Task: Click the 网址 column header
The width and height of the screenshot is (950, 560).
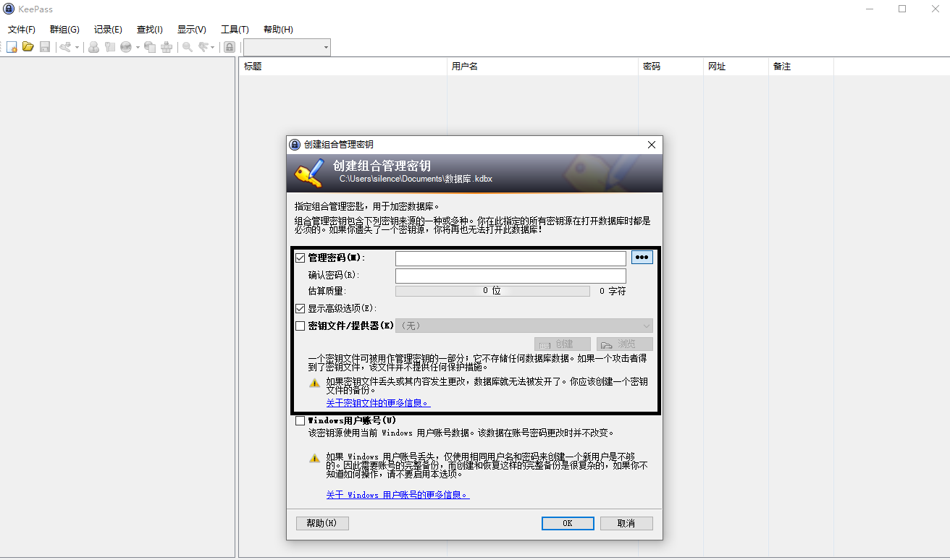Action: point(736,67)
